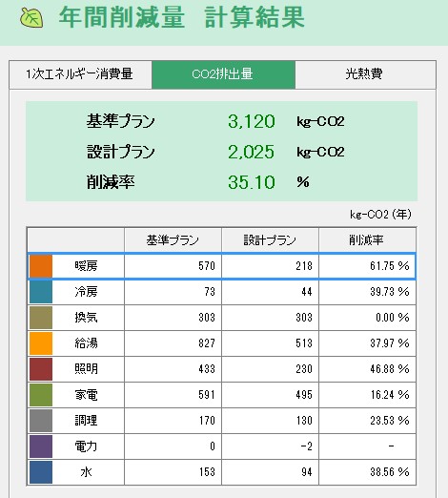Select the 照明 design plan value 230
This screenshot has width=448, height=498.
(x=270, y=369)
